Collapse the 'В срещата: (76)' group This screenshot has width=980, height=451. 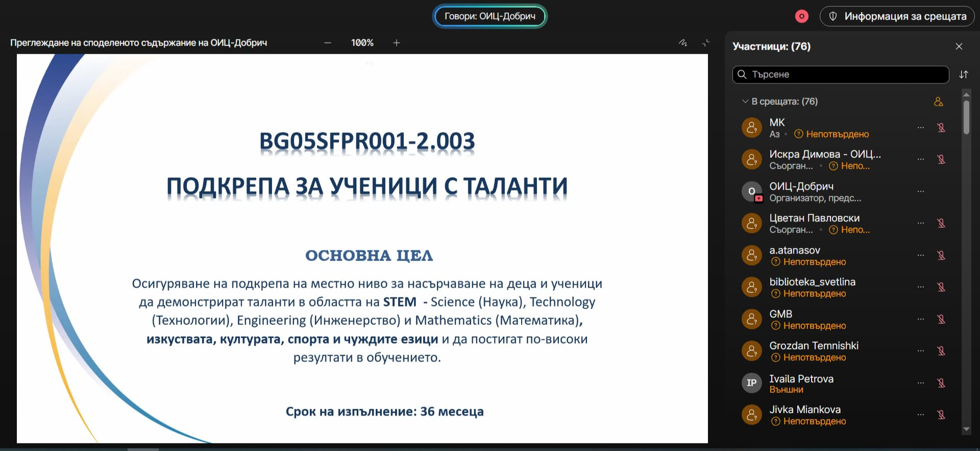pyautogui.click(x=745, y=102)
